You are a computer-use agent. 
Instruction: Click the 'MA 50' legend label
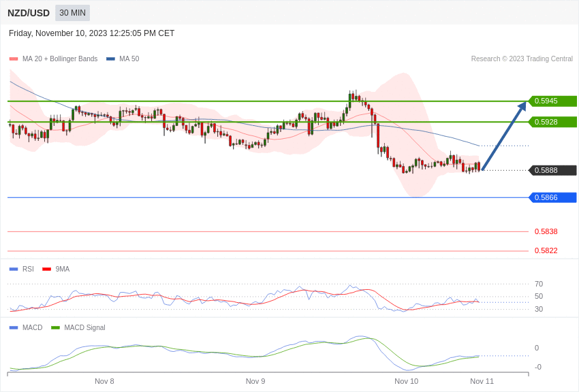coord(129,59)
